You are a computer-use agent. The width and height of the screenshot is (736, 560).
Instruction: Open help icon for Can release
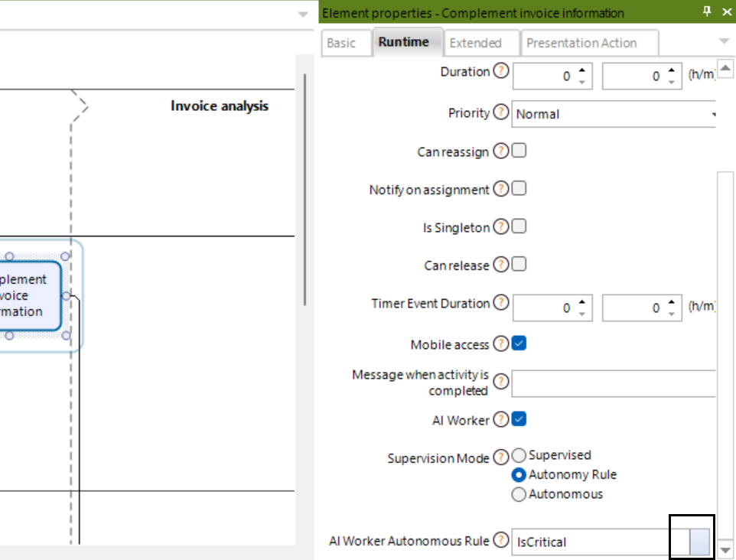501,265
